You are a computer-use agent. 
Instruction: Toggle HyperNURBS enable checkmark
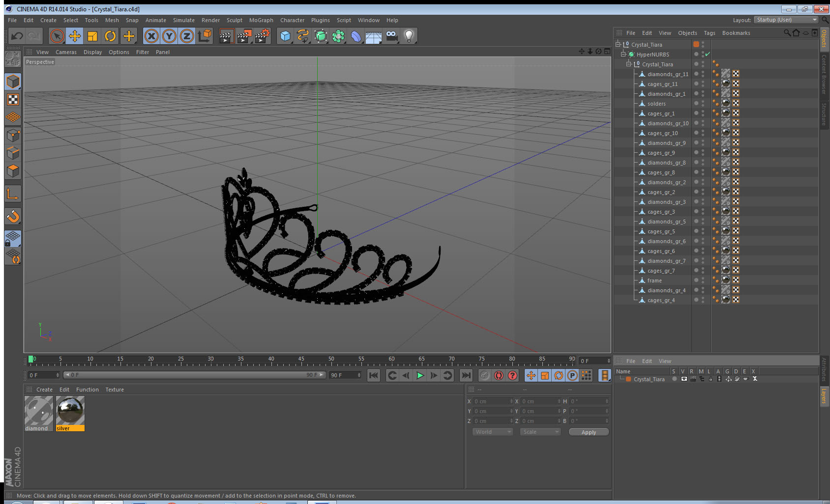[708, 54]
